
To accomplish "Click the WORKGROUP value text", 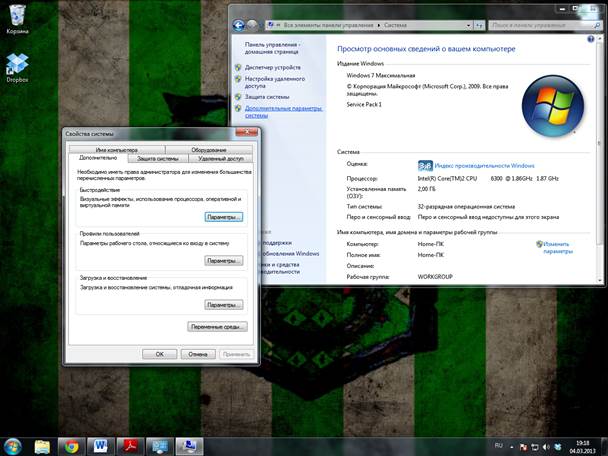I will [435, 277].
